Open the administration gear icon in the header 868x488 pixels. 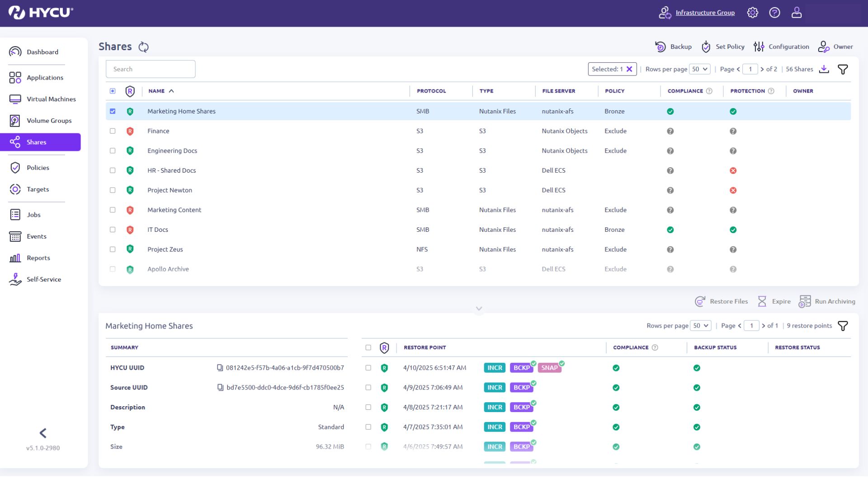click(x=752, y=13)
